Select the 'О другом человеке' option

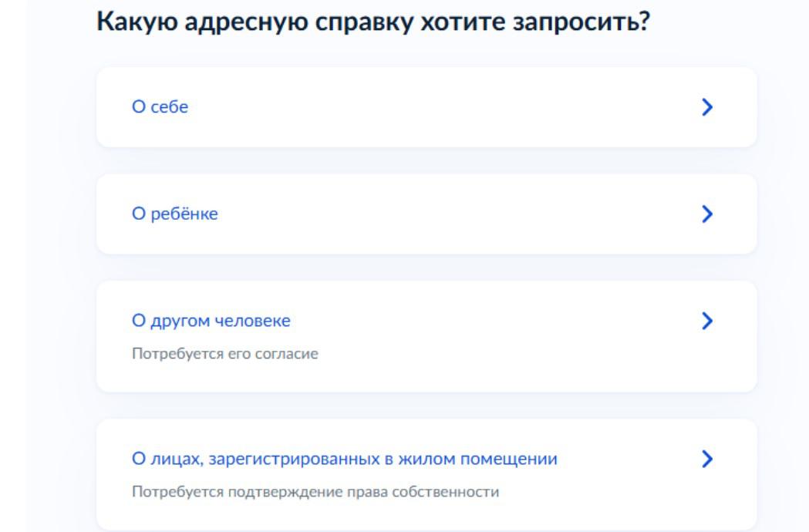tap(426, 336)
